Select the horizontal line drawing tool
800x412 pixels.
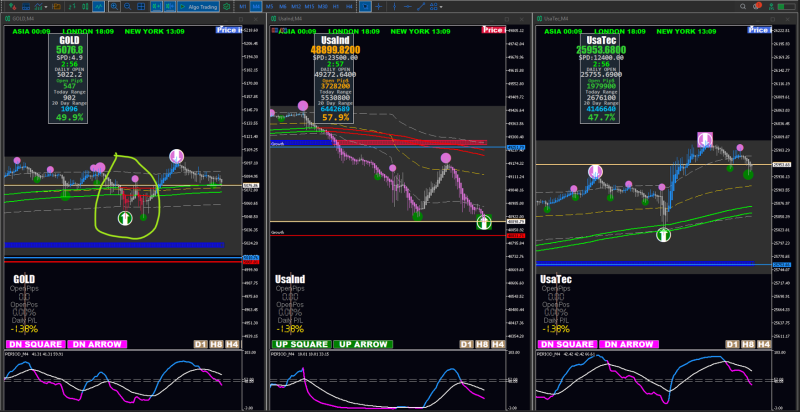(x=408, y=7)
